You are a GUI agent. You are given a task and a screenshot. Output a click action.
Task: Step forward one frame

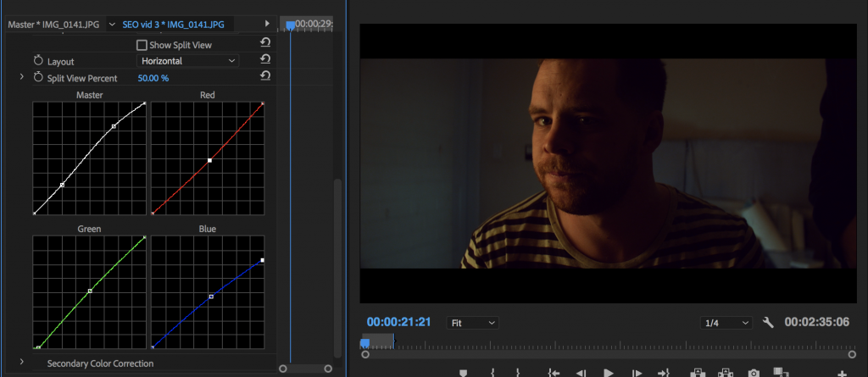[637, 373]
